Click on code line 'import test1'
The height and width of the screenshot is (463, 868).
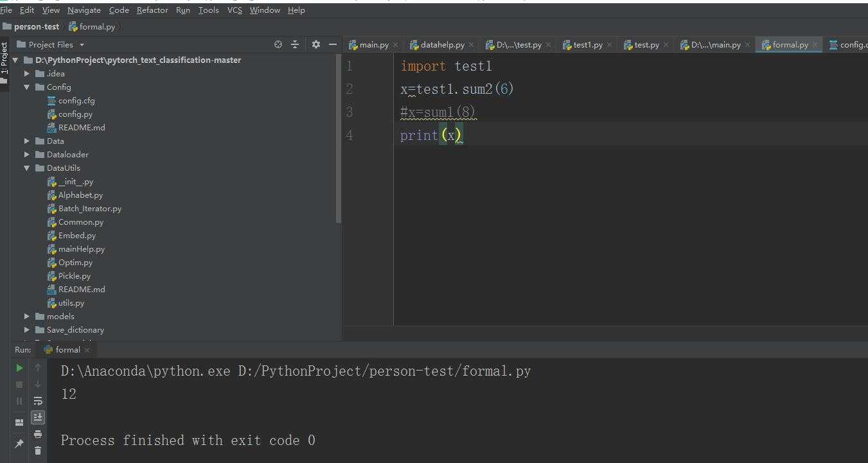pyautogui.click(x=447, y=66)
